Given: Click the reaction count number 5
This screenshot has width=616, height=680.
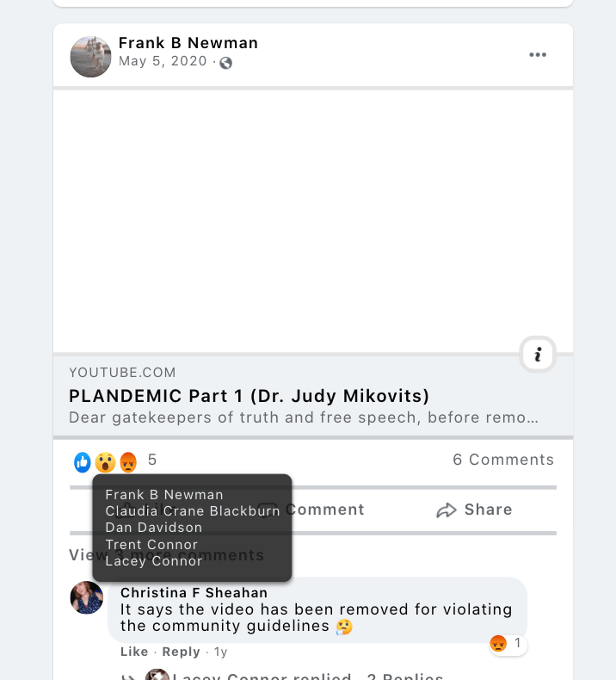Looking at the screenshot, I should pos(152,461).
